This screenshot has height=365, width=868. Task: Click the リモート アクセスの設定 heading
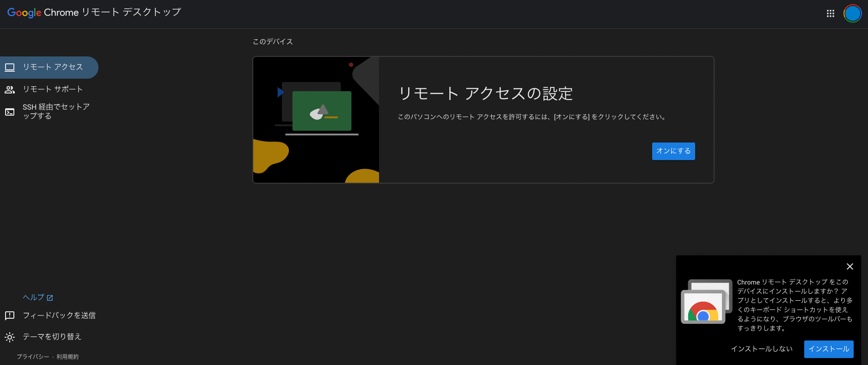pyautogui.click(x=485, y=94)
